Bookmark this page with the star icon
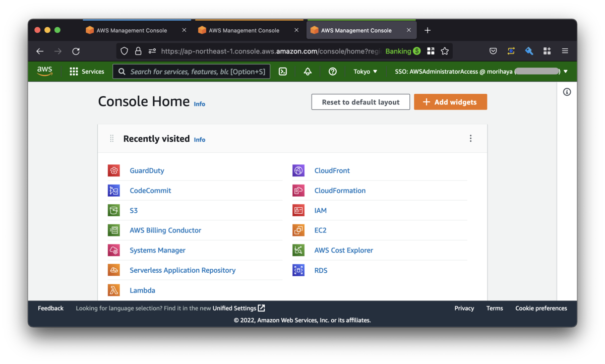 coord(445,51)
